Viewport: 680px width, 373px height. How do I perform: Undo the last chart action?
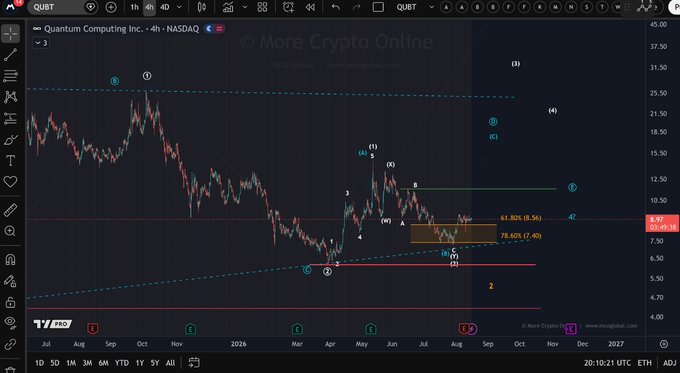coord(336,7)
